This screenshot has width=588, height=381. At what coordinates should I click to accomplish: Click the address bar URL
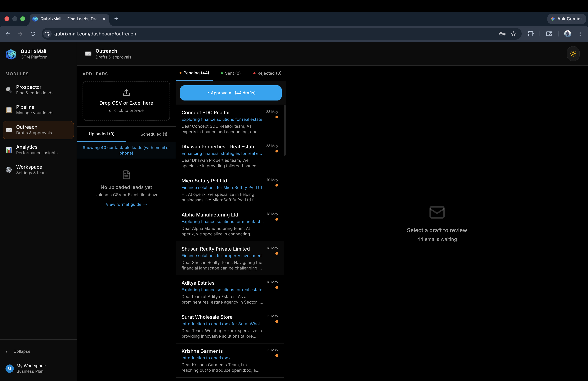pos(95,34)
